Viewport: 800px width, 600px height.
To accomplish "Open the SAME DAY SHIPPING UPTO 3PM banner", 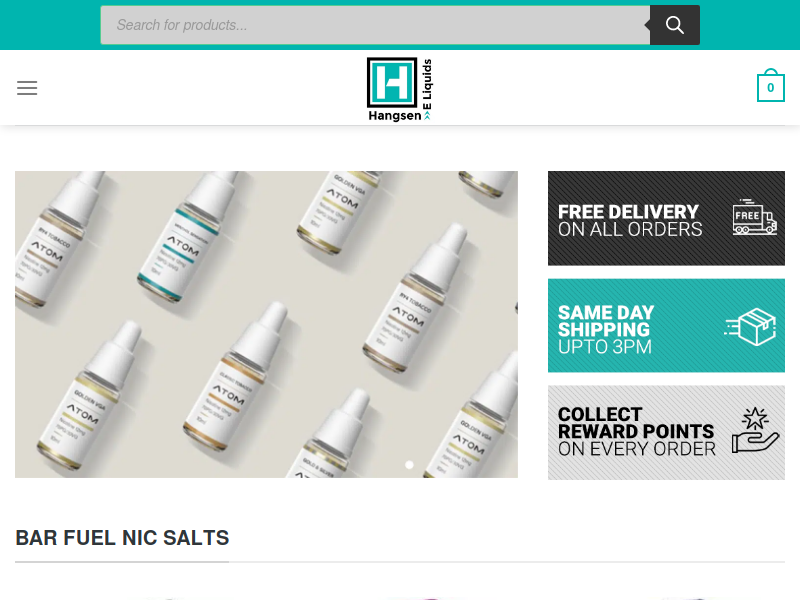I will (x=666, y=326).
